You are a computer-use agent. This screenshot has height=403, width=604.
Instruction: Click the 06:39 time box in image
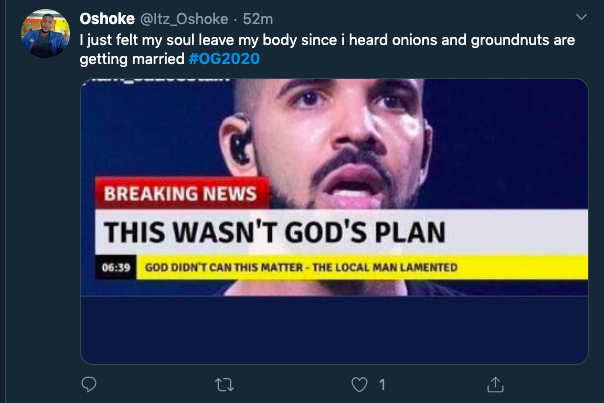[117, 268]
